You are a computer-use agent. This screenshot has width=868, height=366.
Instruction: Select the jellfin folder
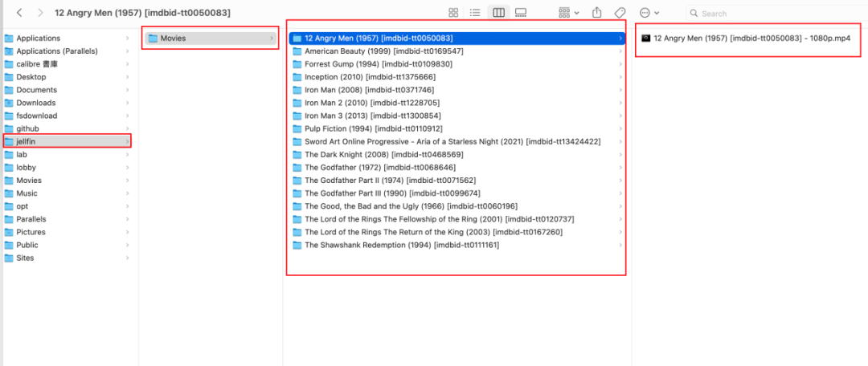[67, 141]
